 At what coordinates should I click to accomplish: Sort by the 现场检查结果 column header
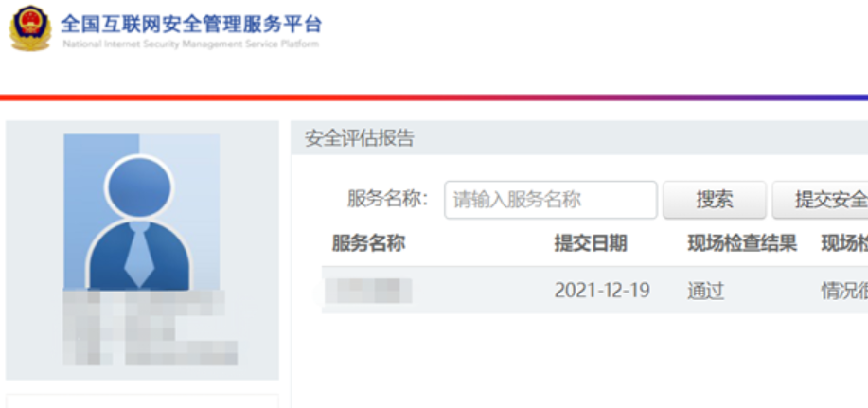tap(742, 243)
